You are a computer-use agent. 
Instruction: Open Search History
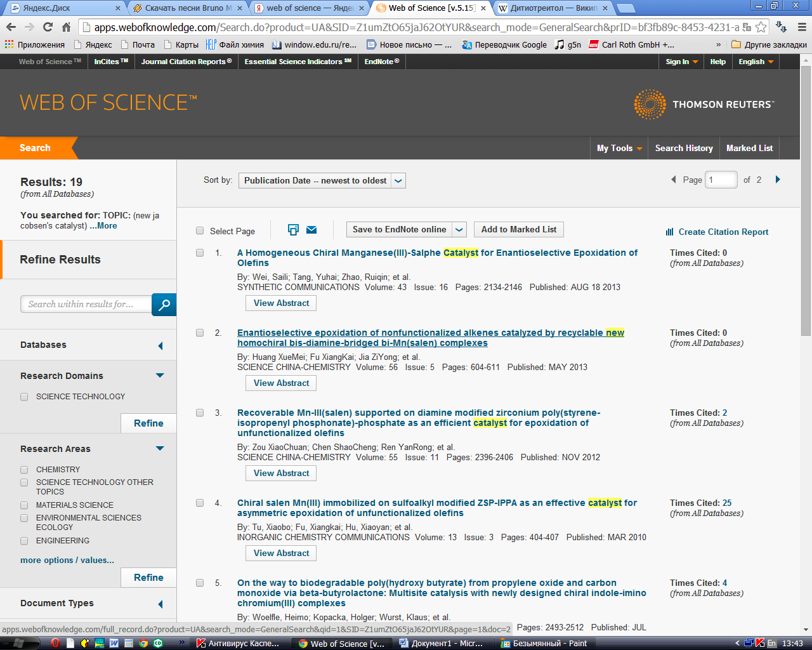click(x=684, y=148)
